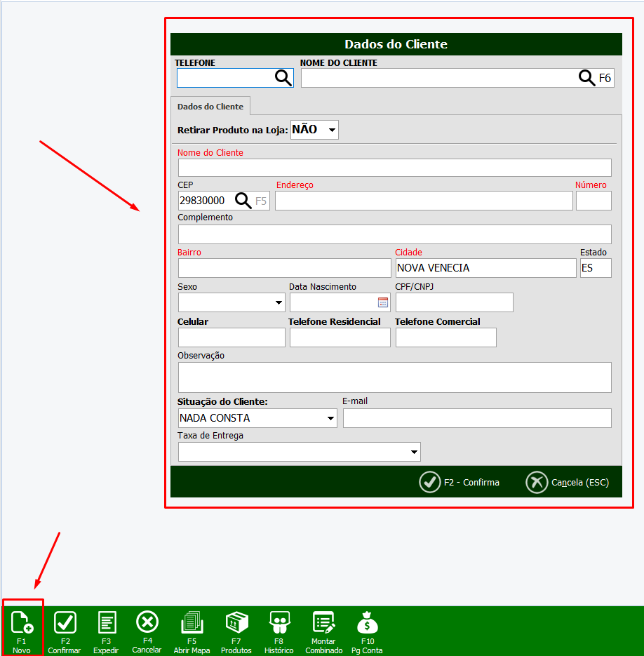This screenshot has height=656, width=644.
Task: Expand the Situação do Cliente dropdown
Action: 330,418
